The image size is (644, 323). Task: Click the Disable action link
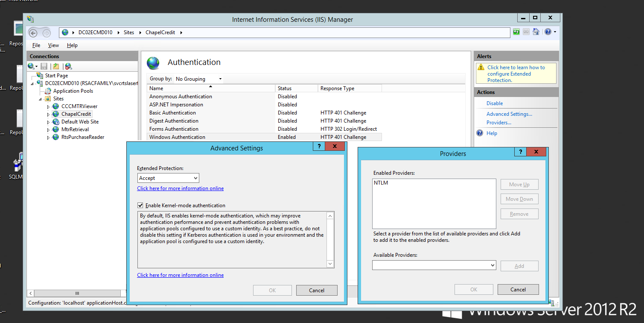pyautogui.click(x=495, y=103)
